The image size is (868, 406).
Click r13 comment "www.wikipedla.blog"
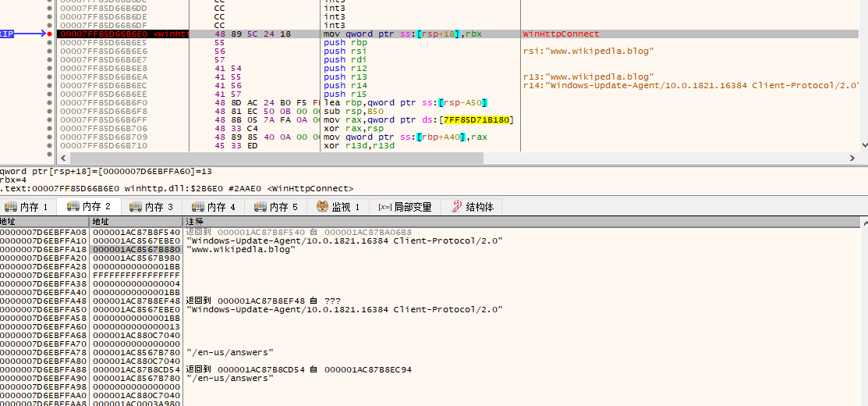tap(589, 77)
